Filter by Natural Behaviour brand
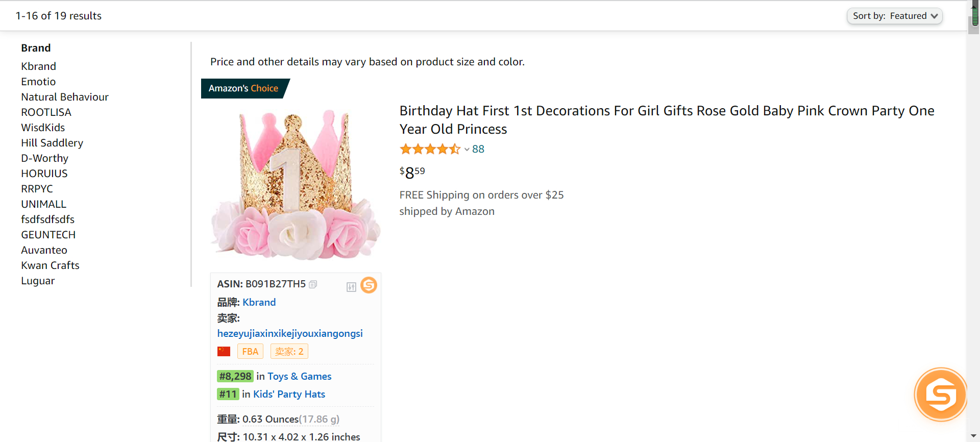The height and width of the screenshot is (442, 980). click(x=65, y=97)
